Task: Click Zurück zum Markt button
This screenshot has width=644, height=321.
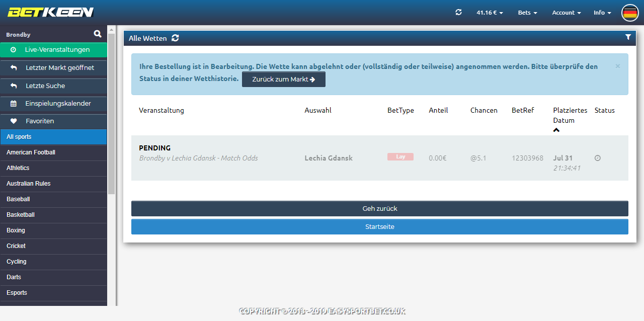Action: coord(284,79)
